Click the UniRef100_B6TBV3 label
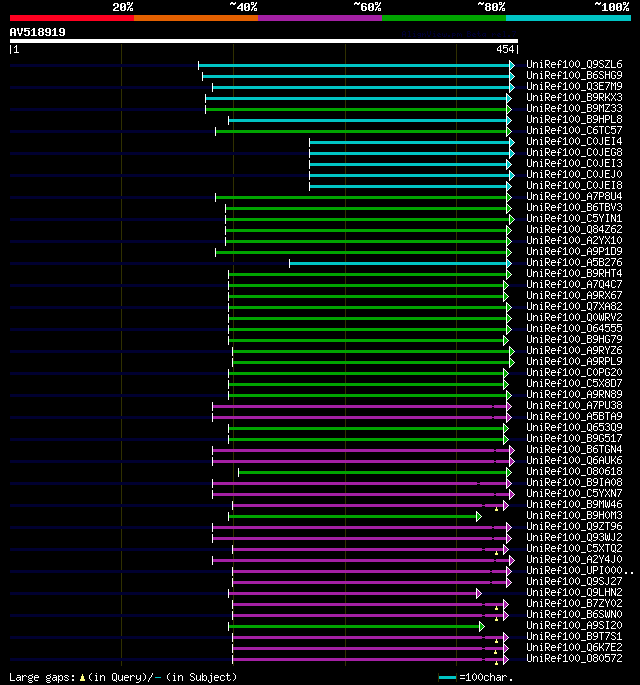 pyautogui.click(x=574, y=208)
